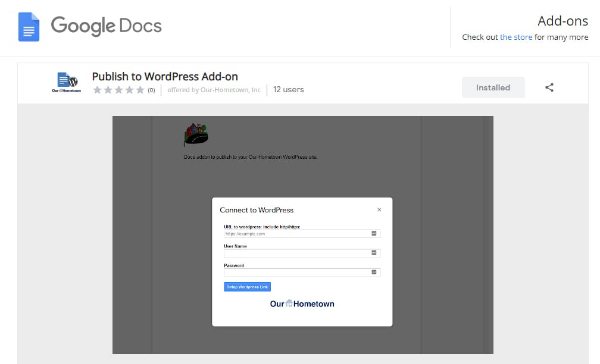Click the Add-ons heading
Screen dimensions: 600x364
563,21
